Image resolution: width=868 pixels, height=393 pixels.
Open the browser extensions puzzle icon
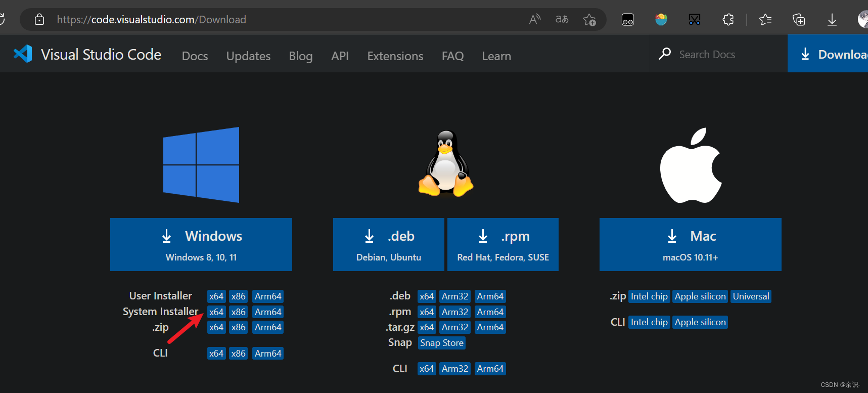pos(728,20)
